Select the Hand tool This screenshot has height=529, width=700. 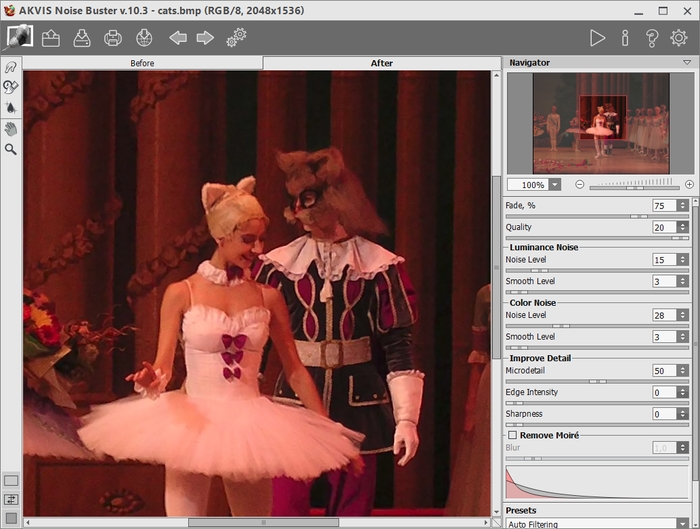11,129
